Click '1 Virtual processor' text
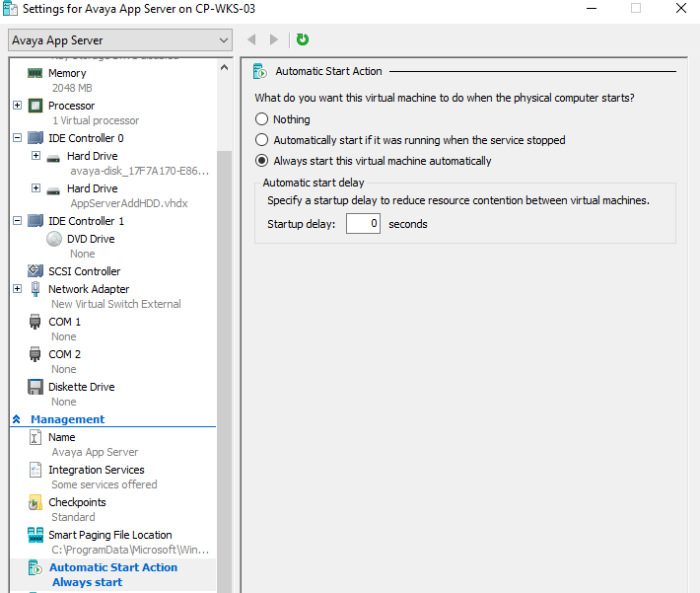This screenshot has width=700, height=593. pos(96,120)
